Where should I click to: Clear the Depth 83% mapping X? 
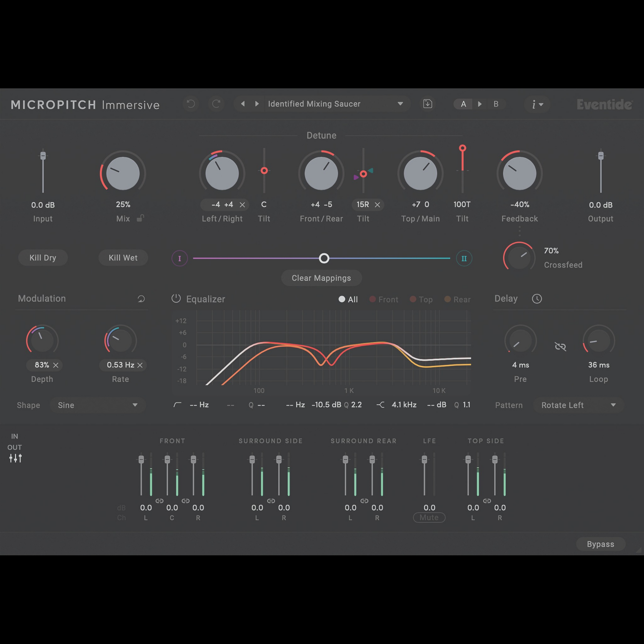[56, 365]
